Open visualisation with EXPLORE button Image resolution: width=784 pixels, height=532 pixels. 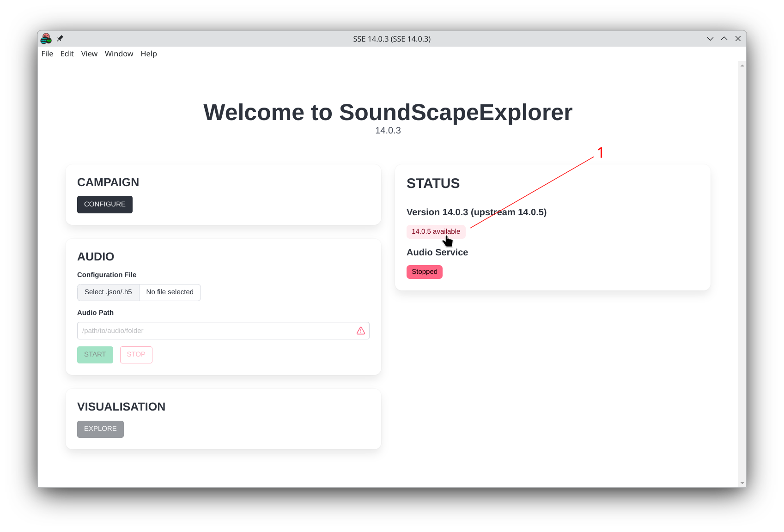tap(100, 429)
